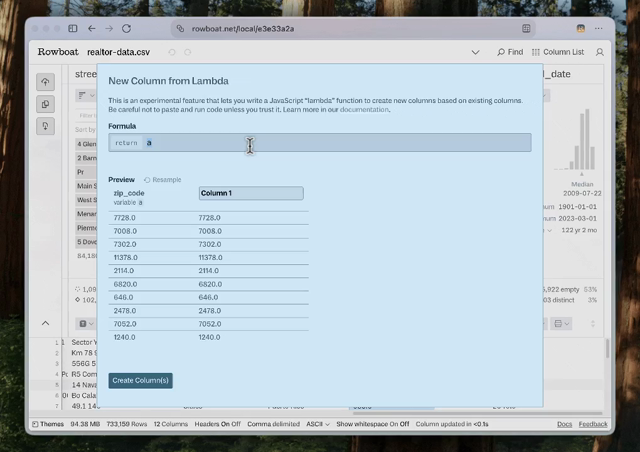640x452 pixels.
Task: Click the vertical scrollbar of the data grid
Action: tap(607, 348)
